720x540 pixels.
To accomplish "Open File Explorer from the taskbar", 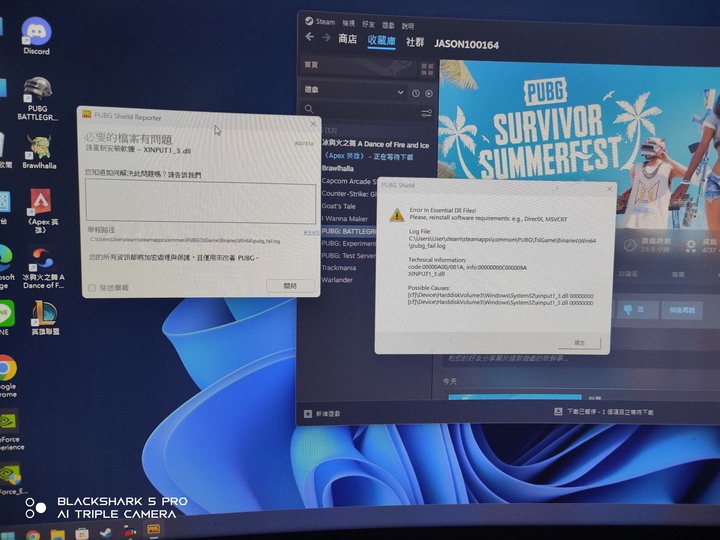I will pyautogui.click(x=57, y=534).
